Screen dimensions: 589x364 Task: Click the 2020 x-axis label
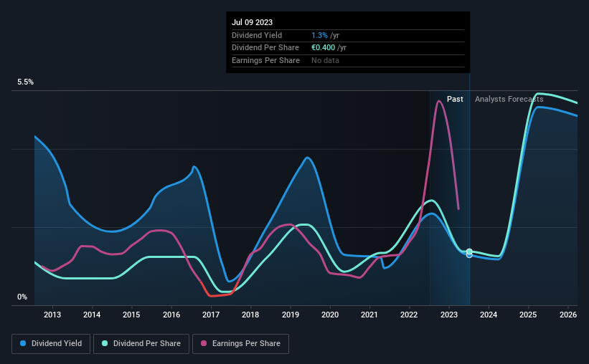(330, 315)
